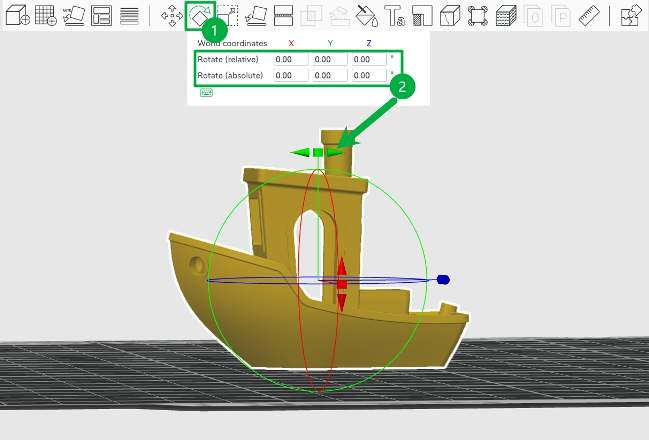Open the paint bucket color painting tool

coord(367,15)
